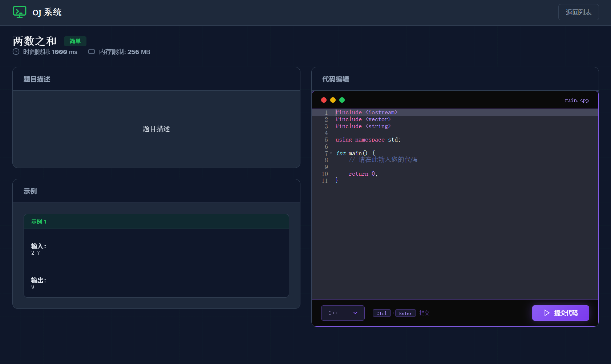Click the 提交 hint text beside Enter

tap(424, 313)
